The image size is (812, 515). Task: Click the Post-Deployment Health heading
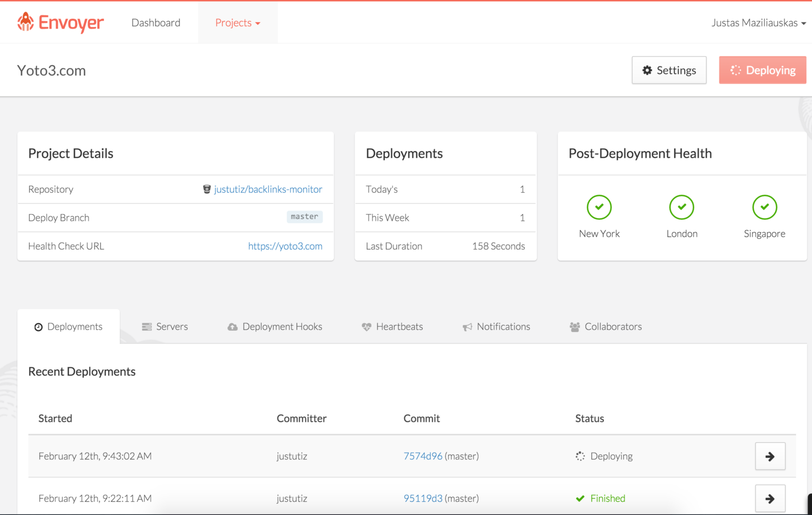[x=640, y=153]
